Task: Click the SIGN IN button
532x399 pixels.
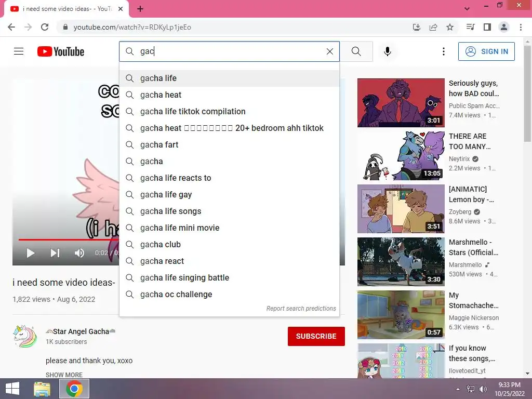Action: [486, 51]
